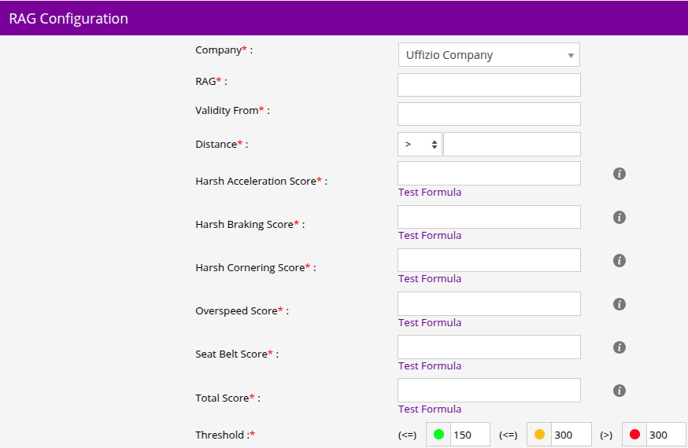Click Test Formula under Harsh Acceleration Score
The height and width of the screenshot is (448, 688).
click(430, 192)
